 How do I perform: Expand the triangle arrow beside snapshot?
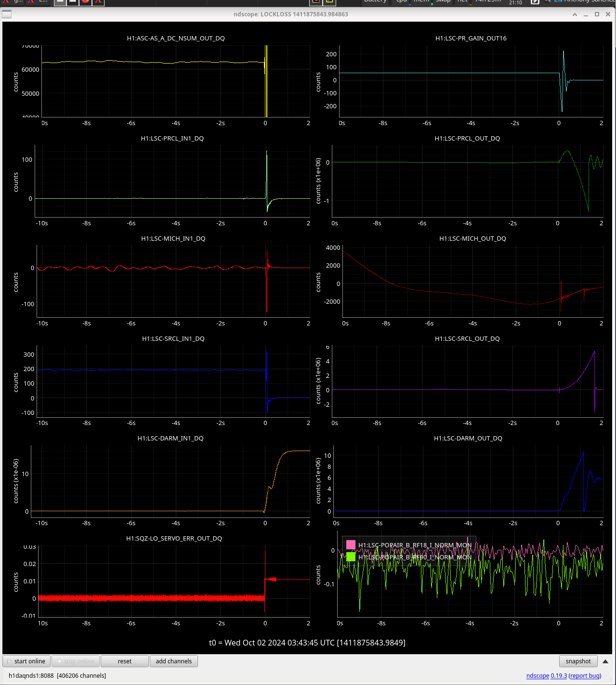605,661
